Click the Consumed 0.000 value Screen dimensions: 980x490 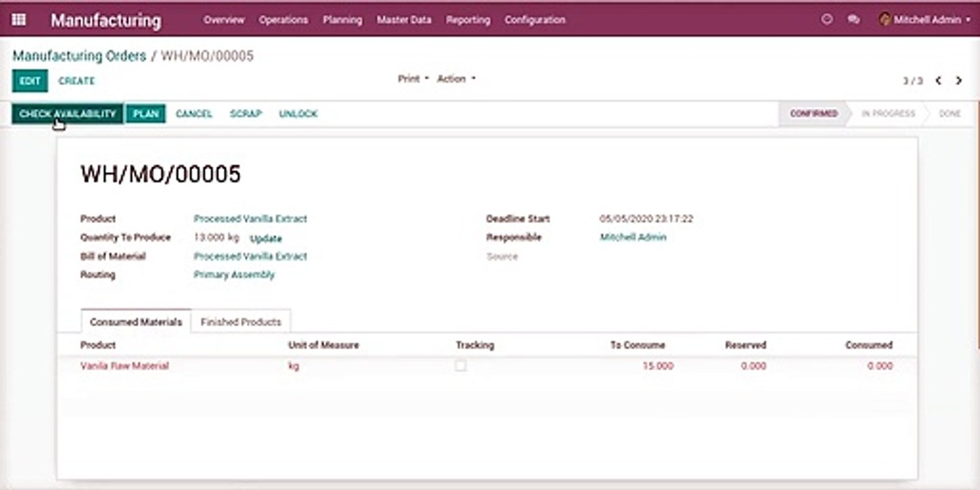[x=880, y=365]
